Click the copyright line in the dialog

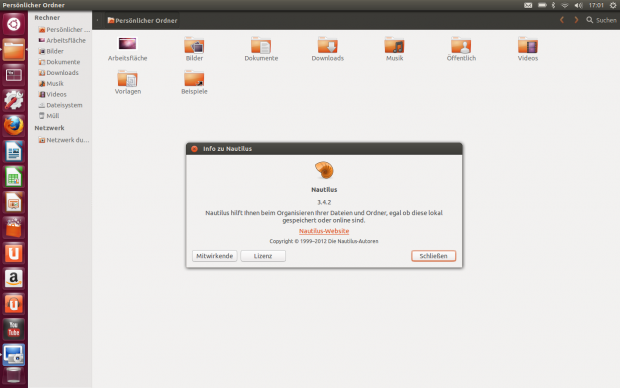click(324, 241)
